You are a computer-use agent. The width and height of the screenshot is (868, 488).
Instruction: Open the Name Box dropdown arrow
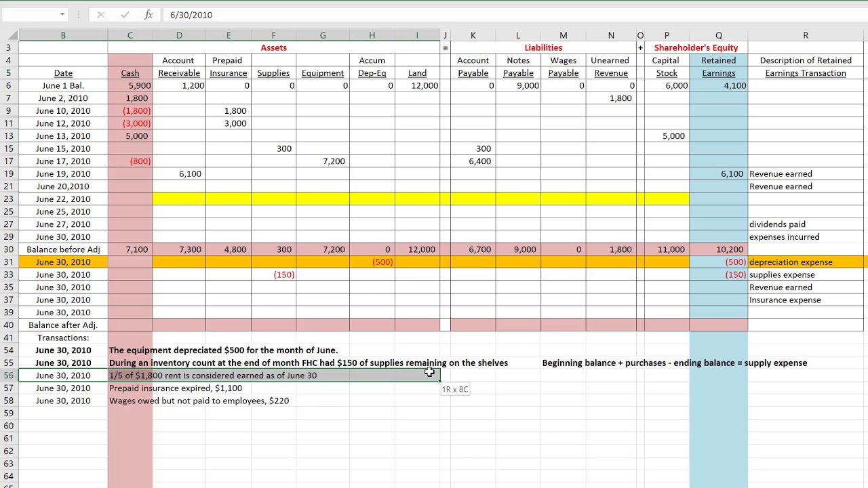(62, 15)
